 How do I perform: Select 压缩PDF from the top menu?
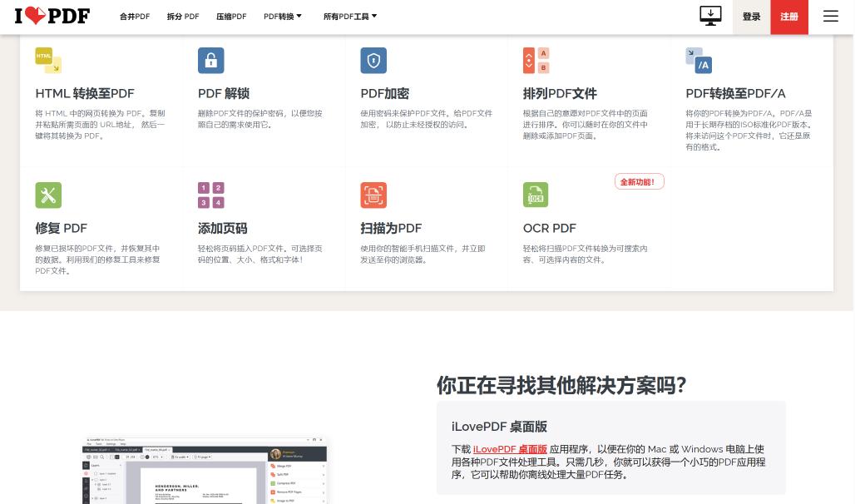[x=230, y=16]
